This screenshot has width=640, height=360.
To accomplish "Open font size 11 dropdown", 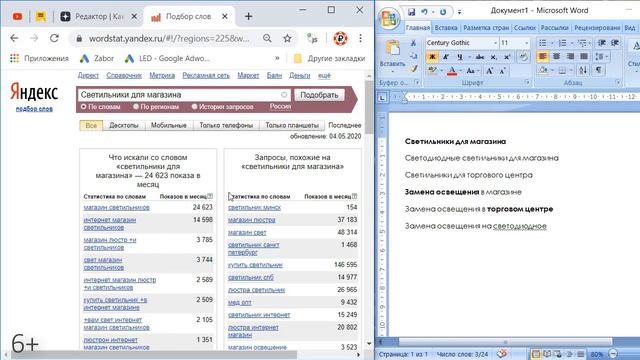I will coord(526,43).
